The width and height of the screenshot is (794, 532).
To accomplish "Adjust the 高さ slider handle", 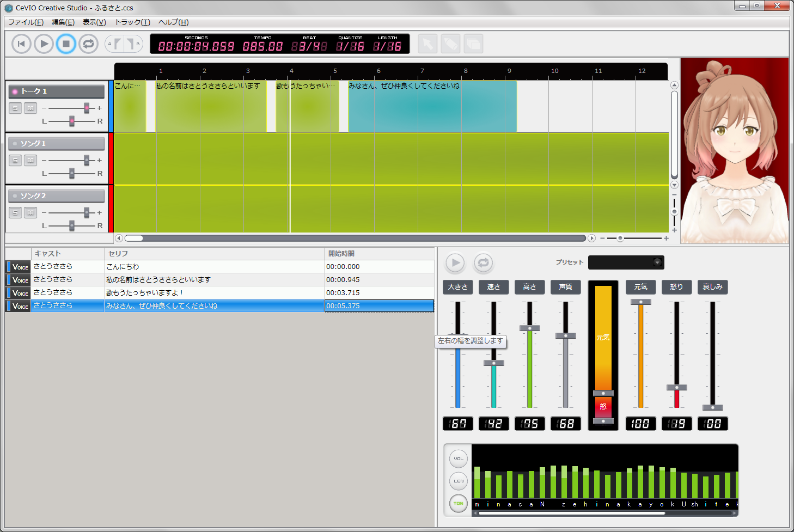I will click(x=530, y=328).
